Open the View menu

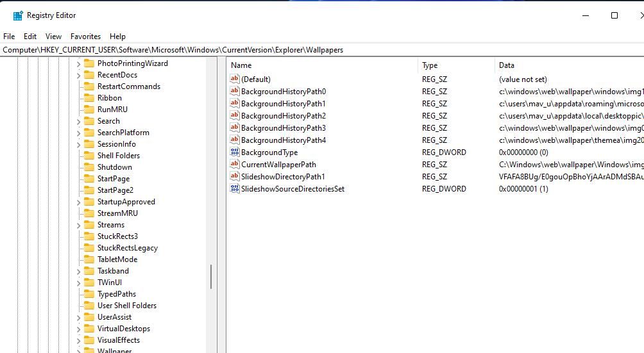[x=53, y=37]
